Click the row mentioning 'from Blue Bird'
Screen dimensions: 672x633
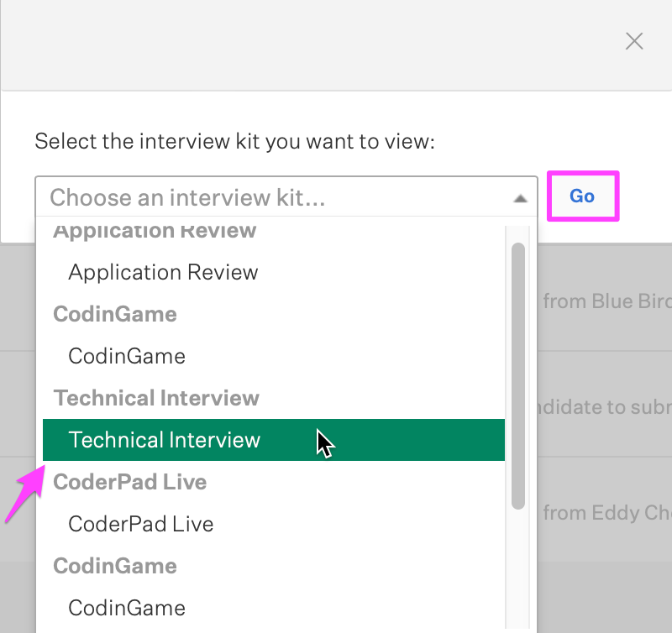(605, 301)
